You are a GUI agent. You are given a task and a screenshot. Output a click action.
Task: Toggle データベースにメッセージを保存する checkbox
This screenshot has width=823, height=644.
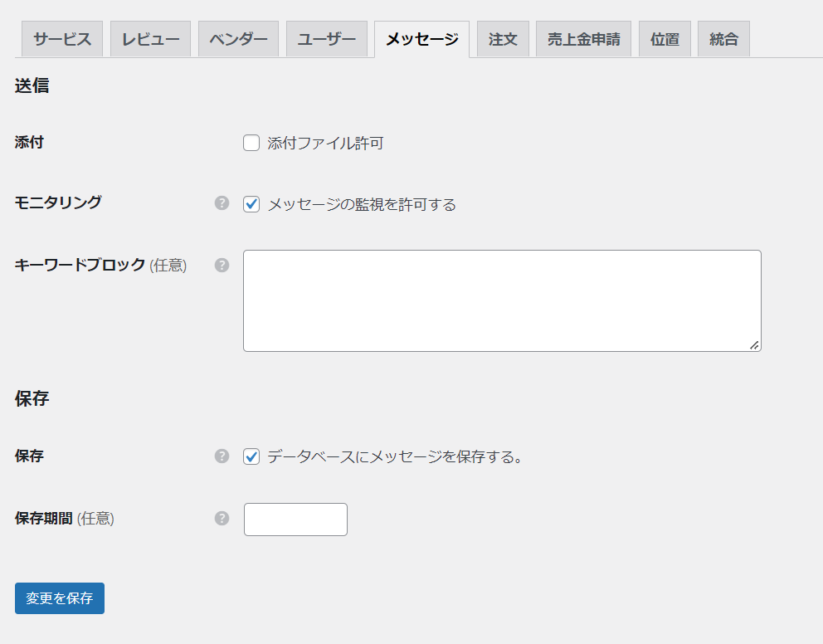tap(251, 456)
